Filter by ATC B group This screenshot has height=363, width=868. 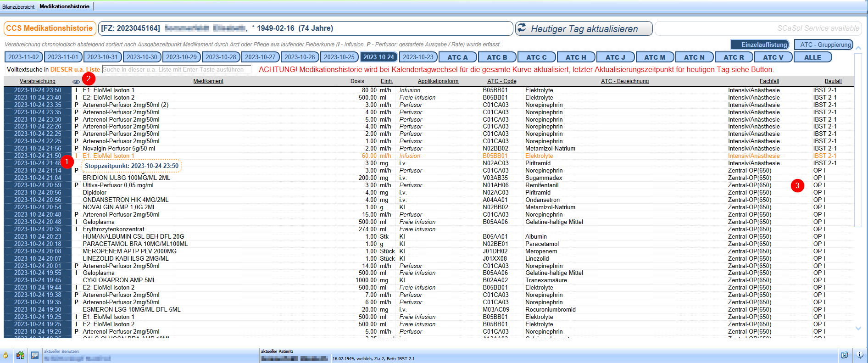click(x=497, y=57)
